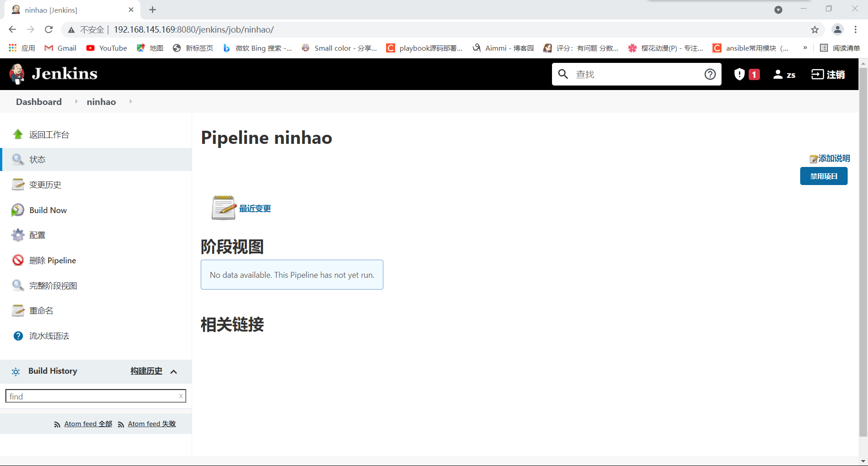Show more bookmarks via the » chevron

(805, 48)
